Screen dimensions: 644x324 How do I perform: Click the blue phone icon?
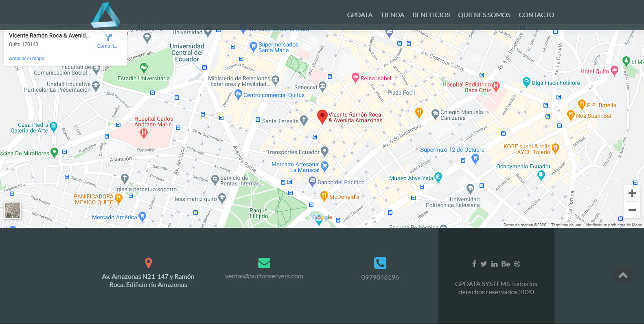pyautogui.click(x=380, y=263)
